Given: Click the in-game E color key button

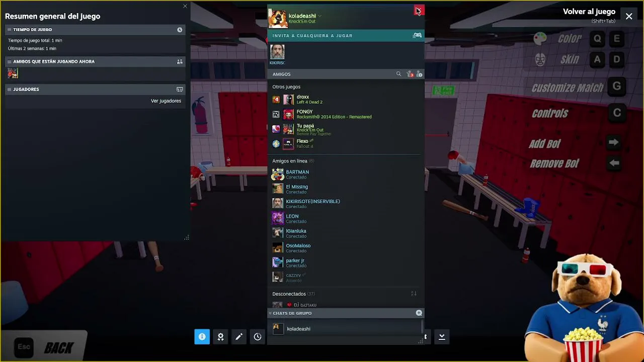Looking at the screenshot, I should pyautogui.click(x=617, y=39).
